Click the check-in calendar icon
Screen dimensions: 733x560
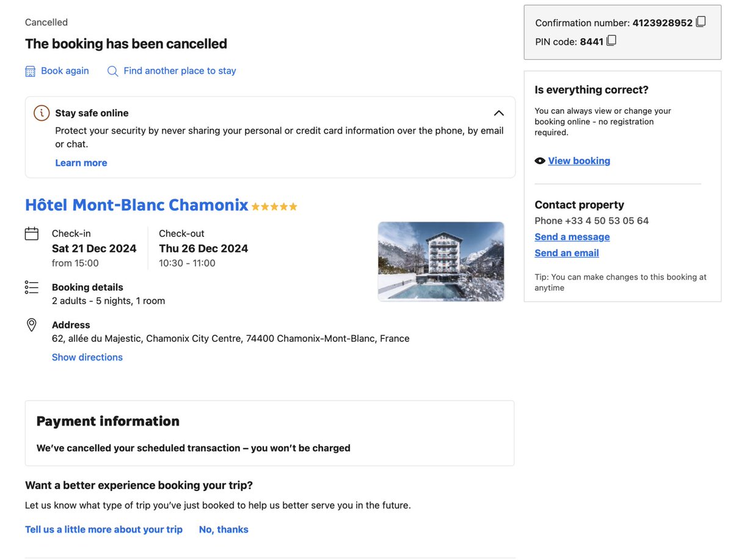pyautogui.click(x=32, y=233)
